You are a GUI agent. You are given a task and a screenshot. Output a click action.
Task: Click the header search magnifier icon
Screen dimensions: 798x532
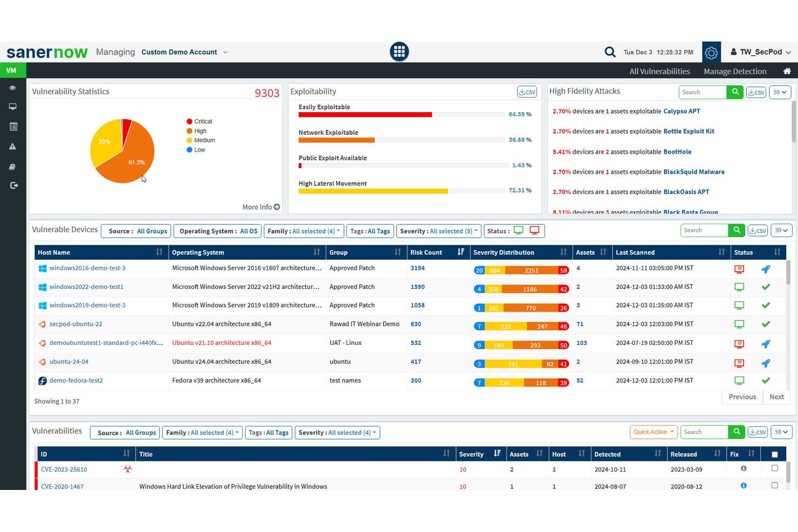[x=610, y=52]
